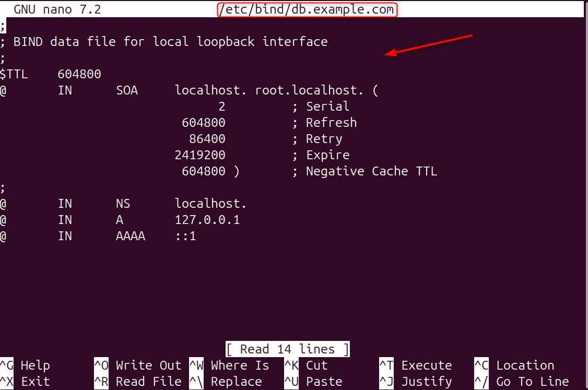This screenshot has width=588, height=390.
Task: Click the ^\ Replace shortcut
Action: click(226, 382)
